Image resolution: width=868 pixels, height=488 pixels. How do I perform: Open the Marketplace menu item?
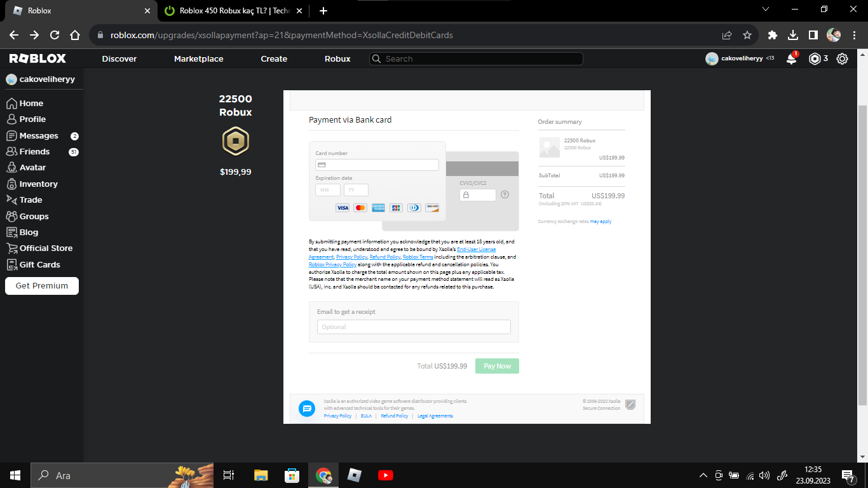tap(199, 58)
